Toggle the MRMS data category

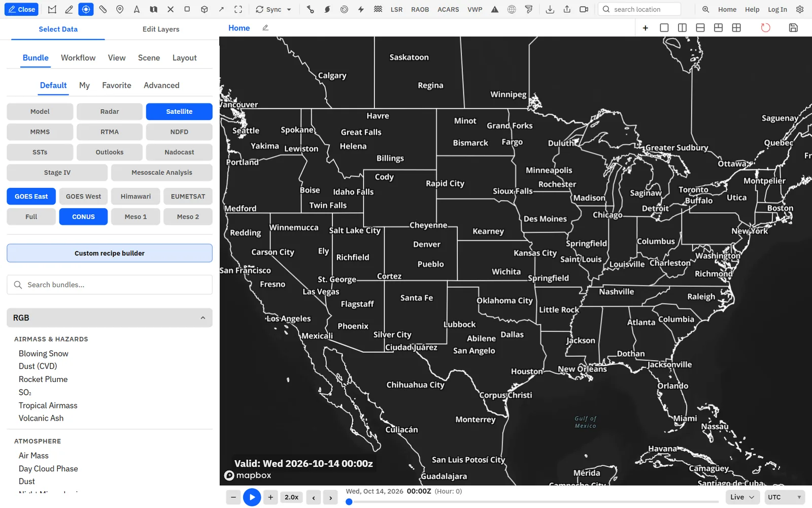[40, 132]
